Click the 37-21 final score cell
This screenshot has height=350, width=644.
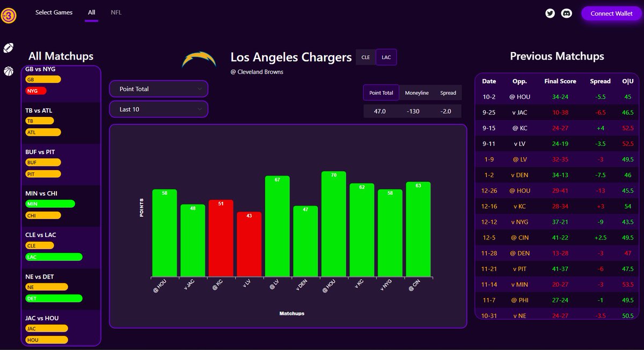(x=560, y=222)
